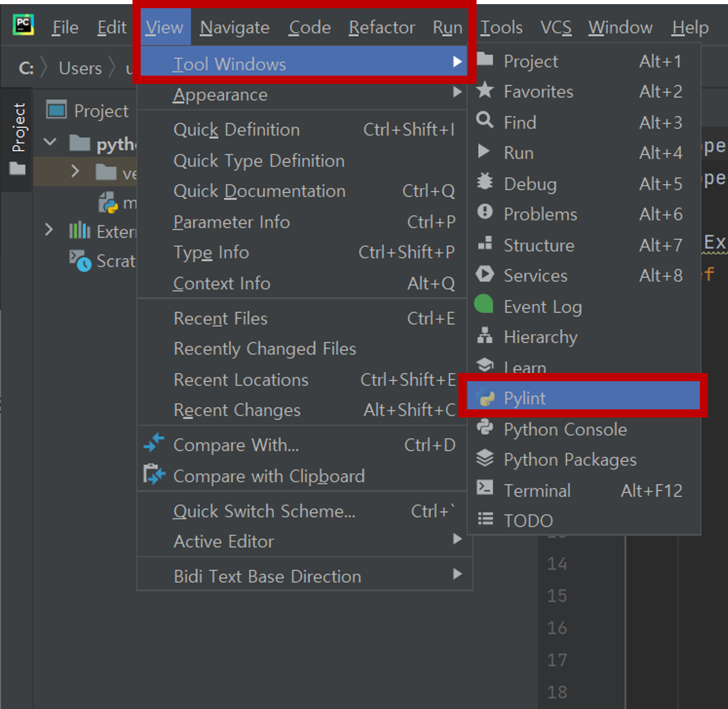Collapse the python project root folder

point(50,142)
